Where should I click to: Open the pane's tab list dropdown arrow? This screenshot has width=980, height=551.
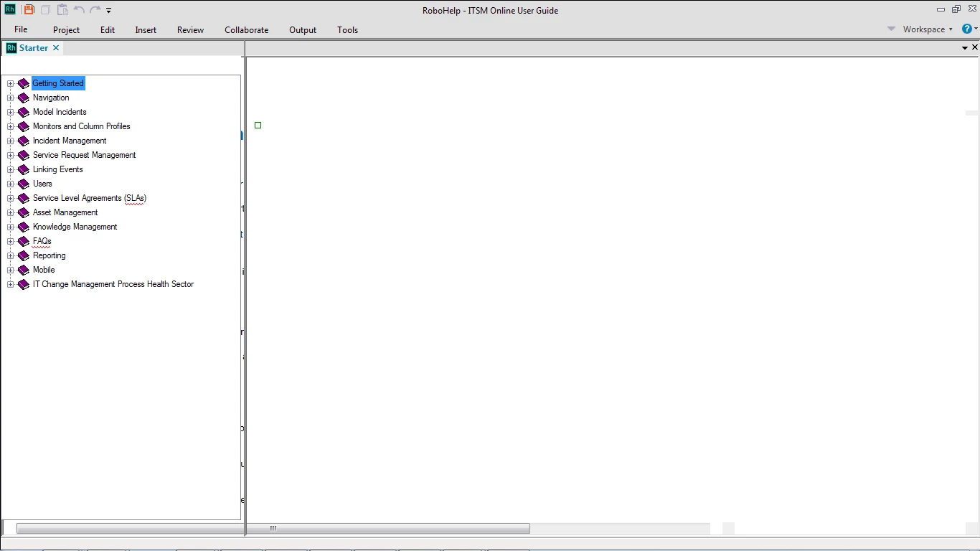coord(965,48)
